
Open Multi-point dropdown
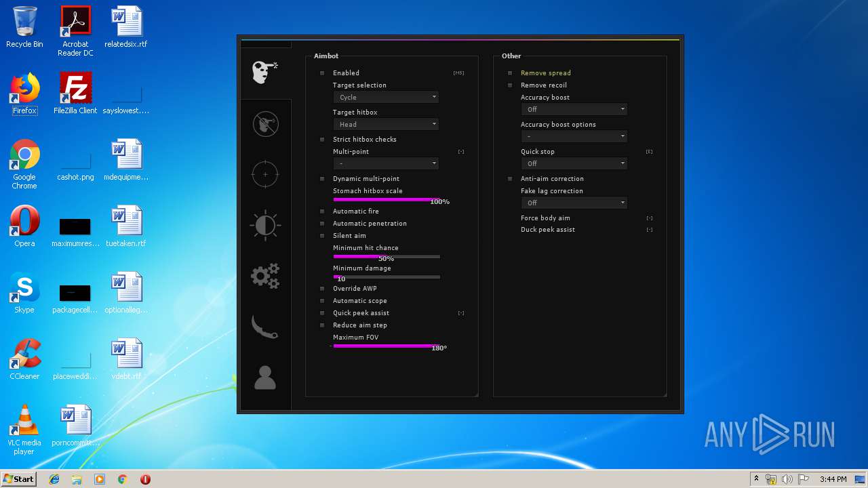pos(386,163)
